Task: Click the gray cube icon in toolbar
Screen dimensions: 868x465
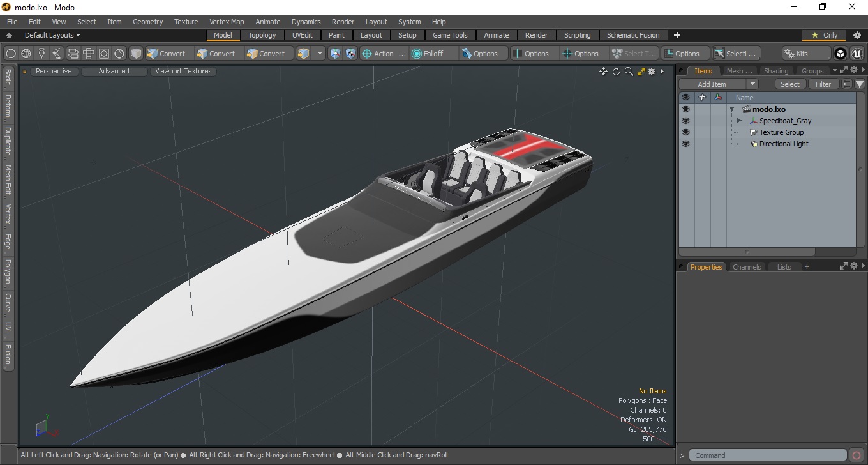Action: pyautogui.click(x=136, y=54)
